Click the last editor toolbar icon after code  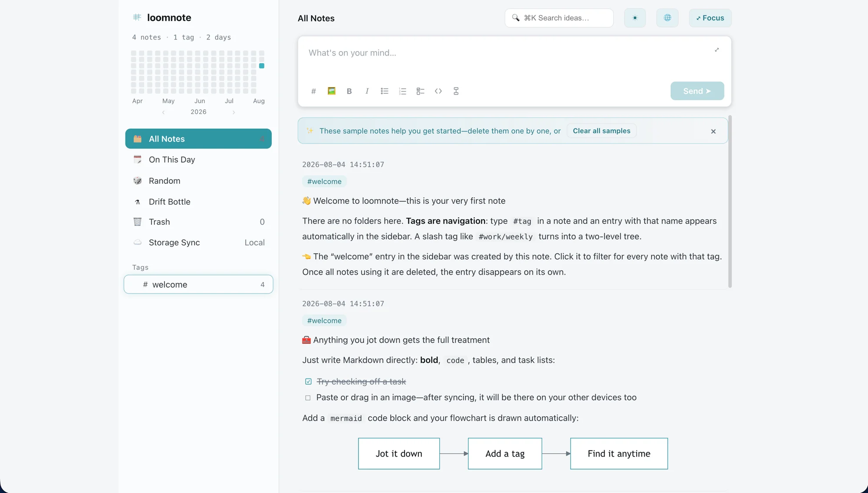pyautogui.click(x=456, y=91)
